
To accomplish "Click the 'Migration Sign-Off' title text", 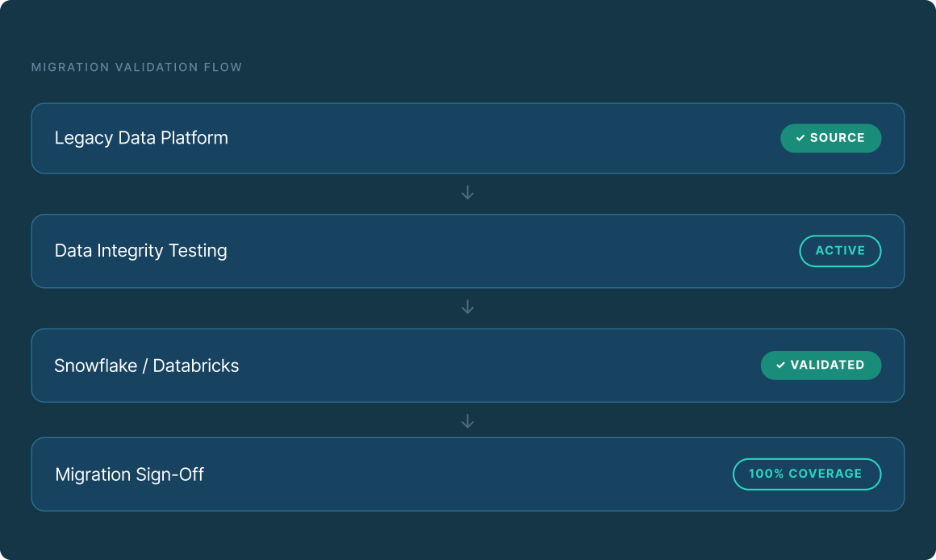I will click(x=129, y=474).
